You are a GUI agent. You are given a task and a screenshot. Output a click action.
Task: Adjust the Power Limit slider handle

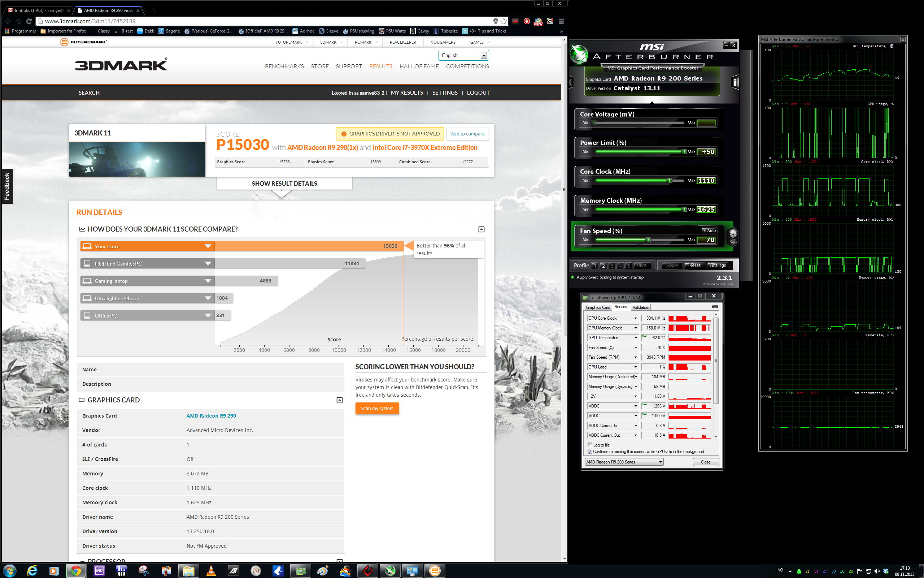point(684,152)
